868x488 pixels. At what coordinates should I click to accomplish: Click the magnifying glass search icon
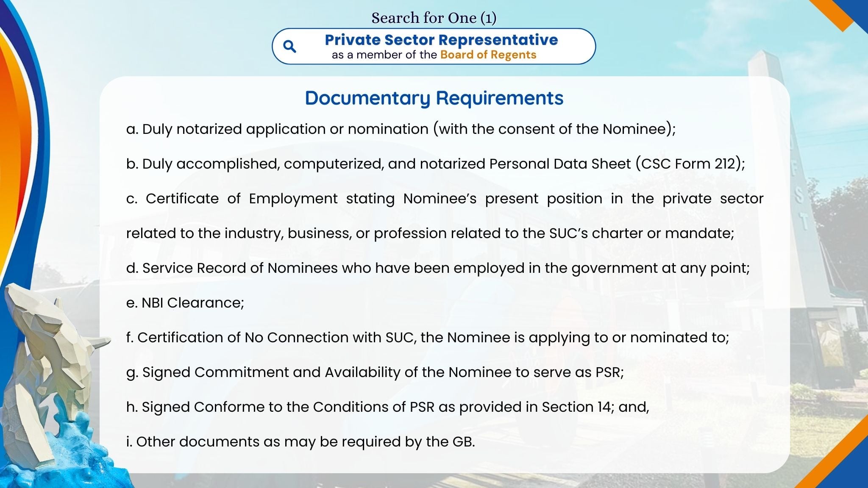289,46
